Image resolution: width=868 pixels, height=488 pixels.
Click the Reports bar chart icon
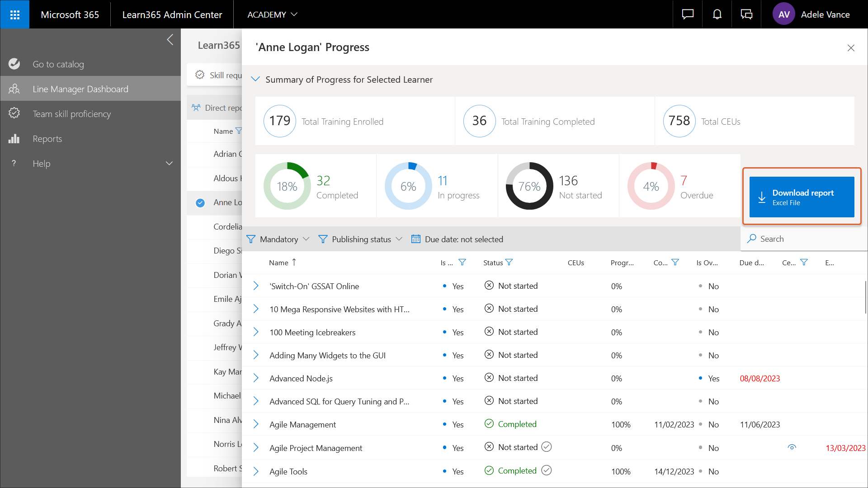pos(14,139)
